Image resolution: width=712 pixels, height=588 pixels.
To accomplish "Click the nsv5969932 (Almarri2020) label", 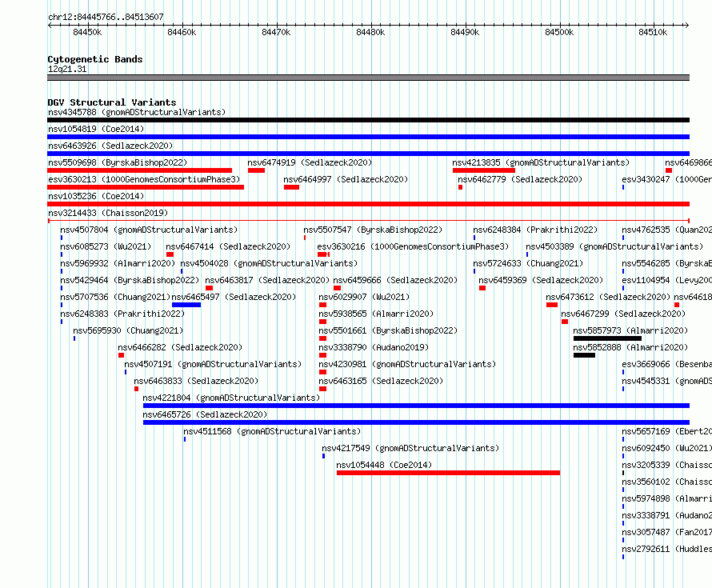I will pos(118,263).
